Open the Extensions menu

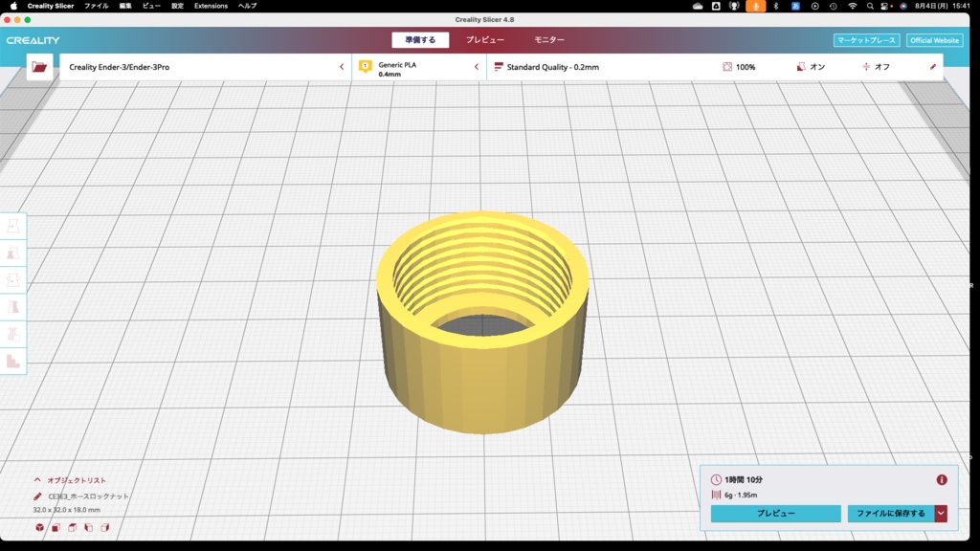coord(211,6)
